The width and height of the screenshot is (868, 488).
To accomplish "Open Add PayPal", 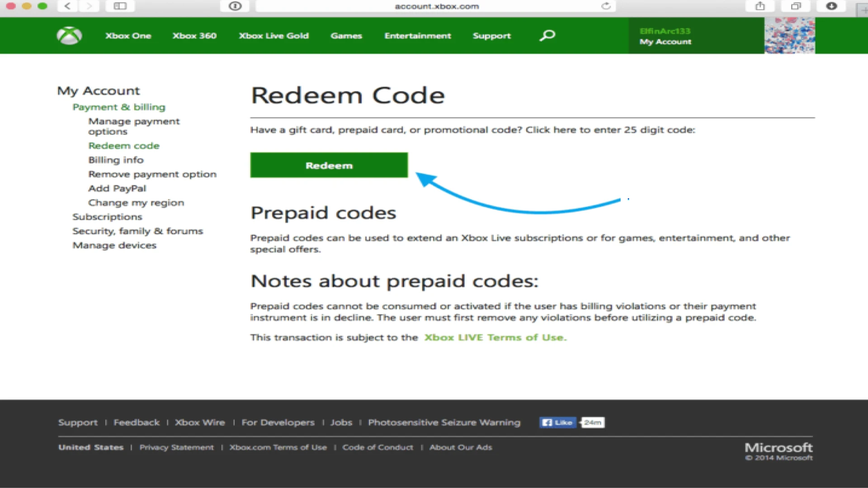I will [117, 188].
